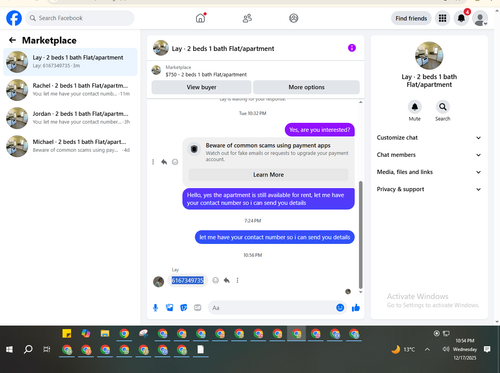Attach a photo with the image icon
Viewport: 500px width, 373px height.
pyautogui.click(x=170, y=308)
